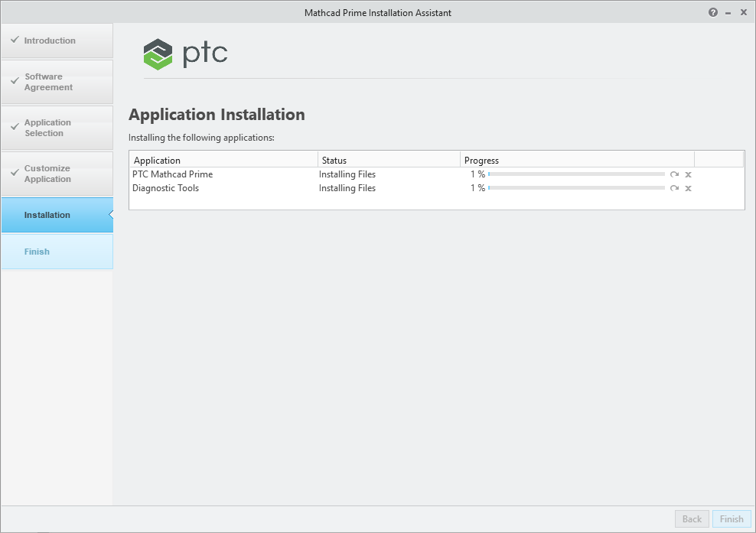Pause the Diagnostic Tools installation

tap(674, 188)
